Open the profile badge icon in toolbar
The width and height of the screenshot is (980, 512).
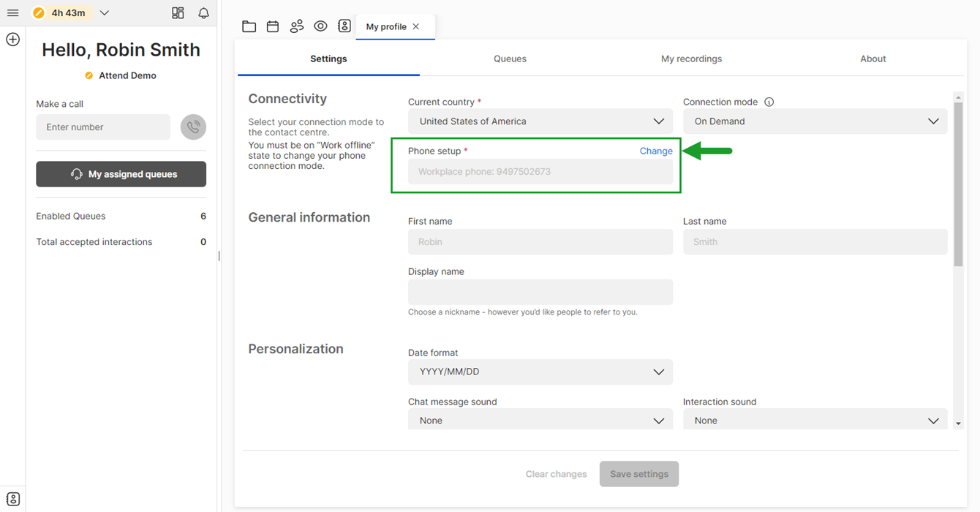click(344, 26)
